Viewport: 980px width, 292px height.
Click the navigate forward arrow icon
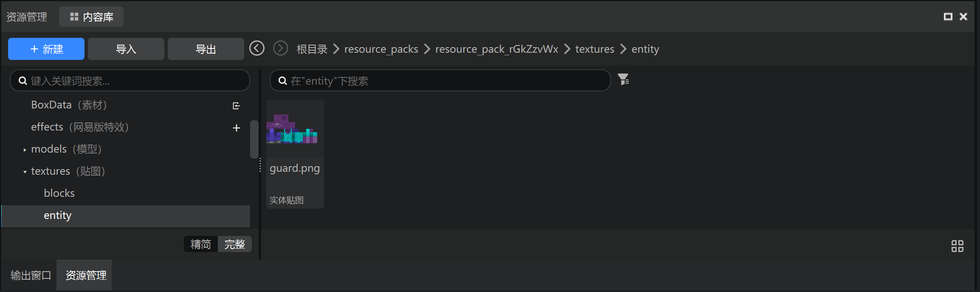click(281, 48)
